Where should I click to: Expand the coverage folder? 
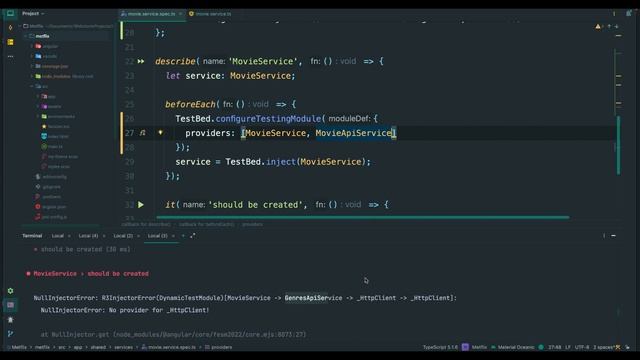[32, 66]
